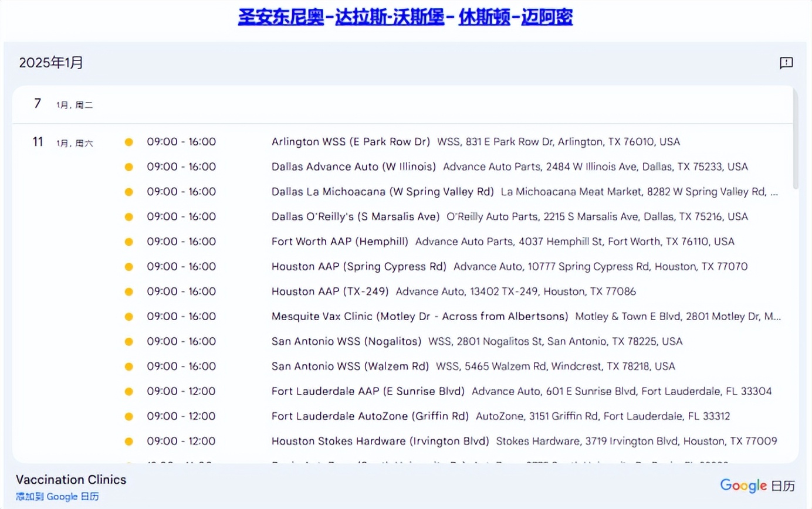Viewport: 812px width, 509px height.
Task: Click the yellow dot beside Fort Worth AAP
Action: click(129, 242)
